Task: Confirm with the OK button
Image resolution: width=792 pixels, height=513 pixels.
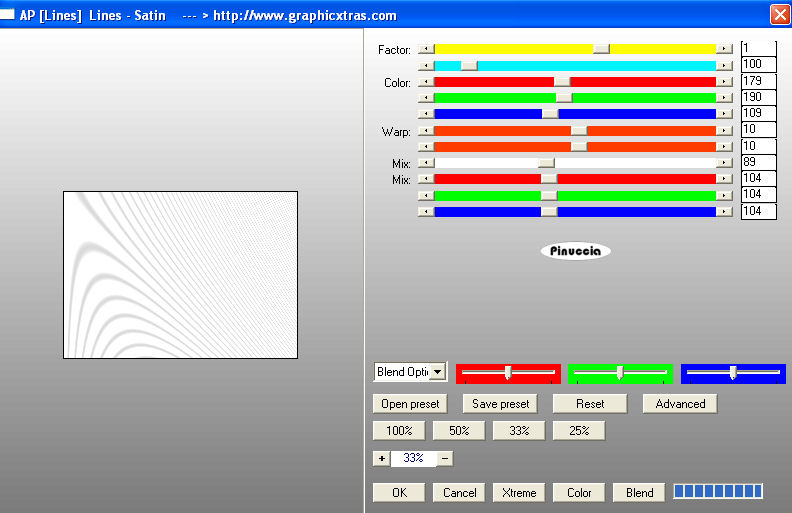Action: point(399,493)
